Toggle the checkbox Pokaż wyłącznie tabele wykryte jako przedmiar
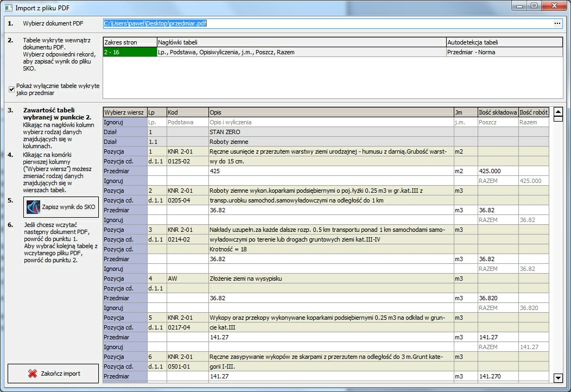The height and width of the screenshot is (392, 571). coord(11,89)
